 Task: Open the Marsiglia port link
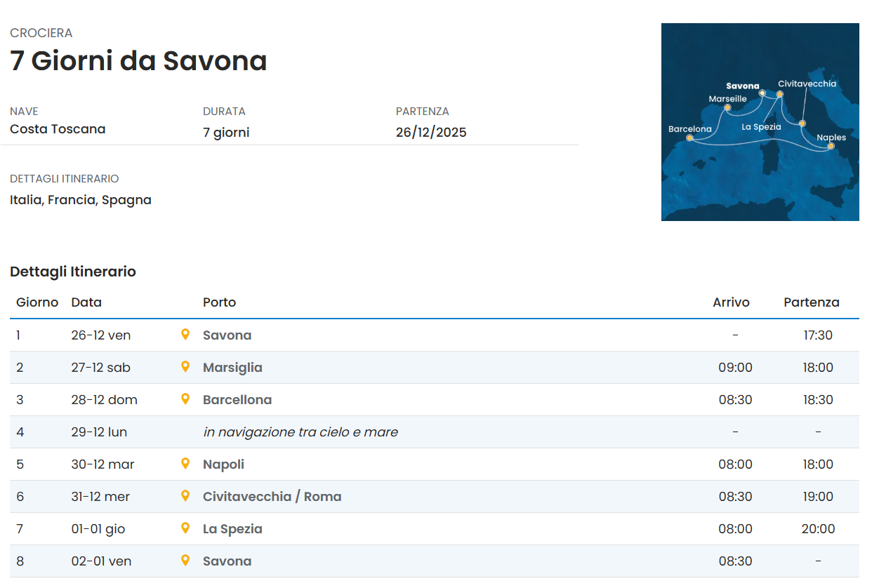click(x=232, y=368)
